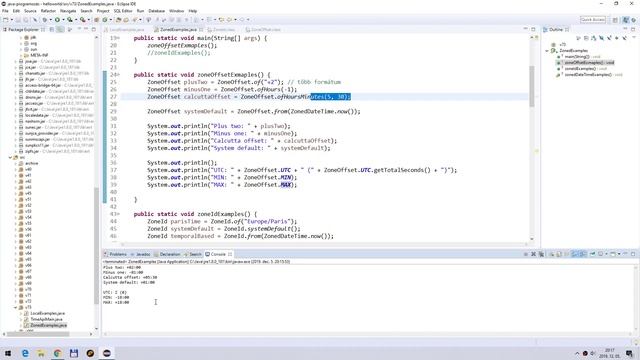Select main(String[]) in the Outline

tap(578, 57)
